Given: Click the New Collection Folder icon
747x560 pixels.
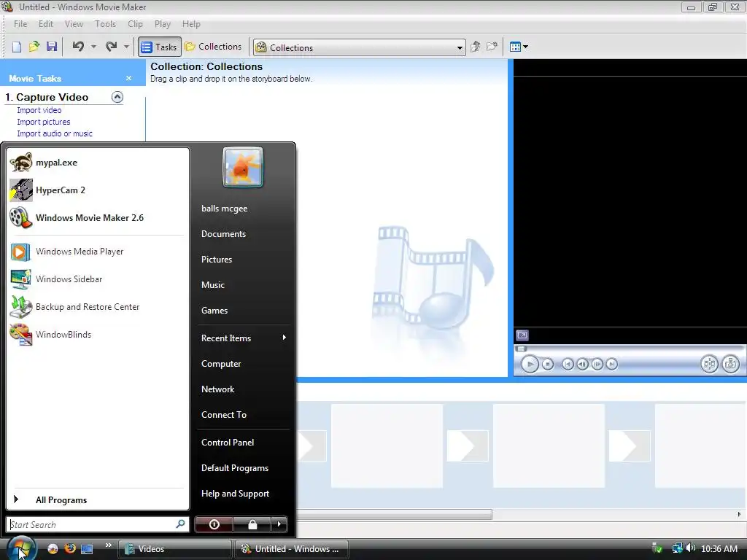Looking at the screenshot, I should click(x=492, y=47).
